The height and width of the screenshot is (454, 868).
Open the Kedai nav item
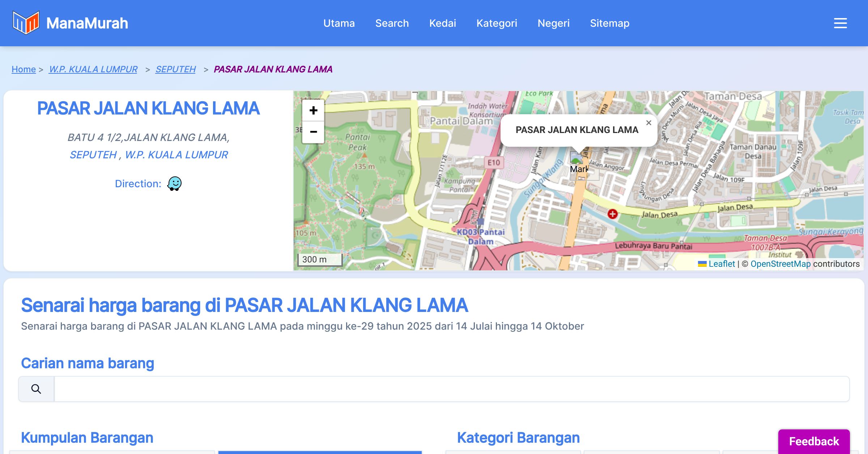(442, 23)
